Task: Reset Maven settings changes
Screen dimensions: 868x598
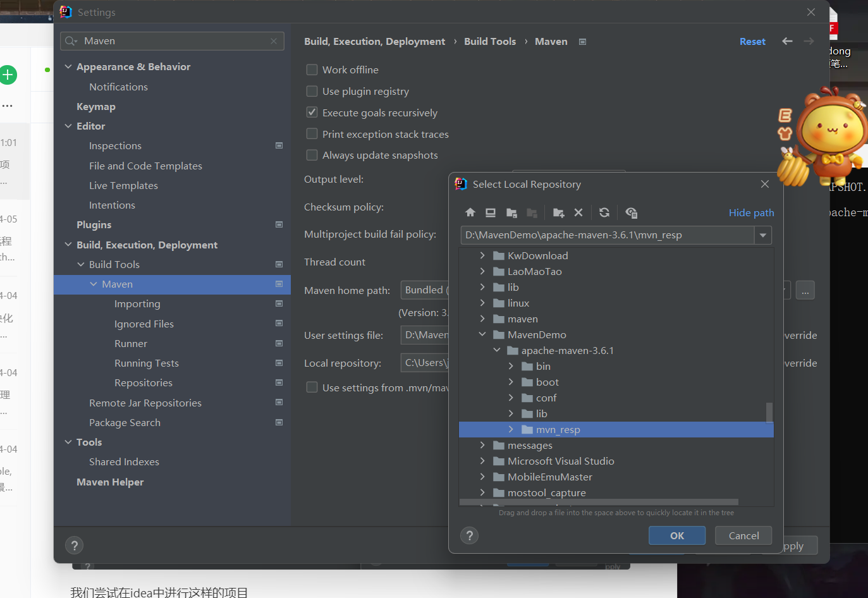Action: 752,41
